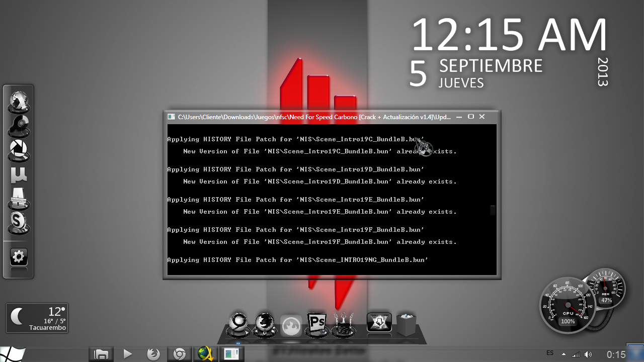Launch uTorrent from the left dock

click(19, 175)
